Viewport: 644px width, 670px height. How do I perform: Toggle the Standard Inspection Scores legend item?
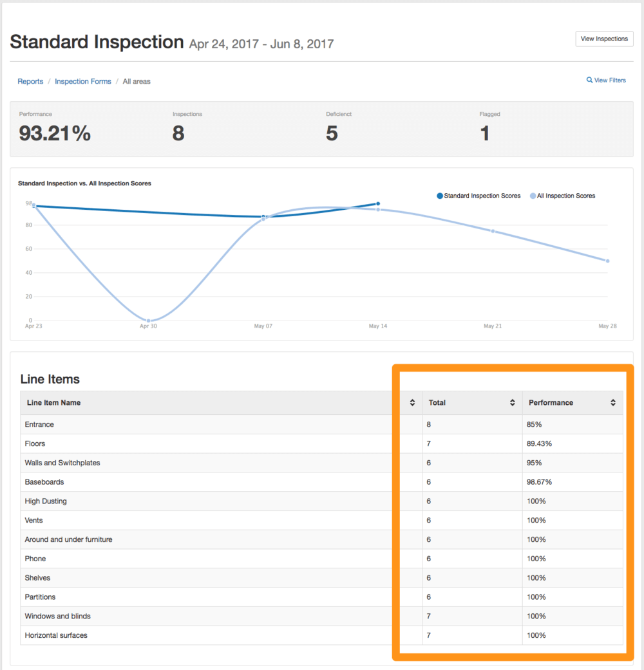click(x=478, y=196)
